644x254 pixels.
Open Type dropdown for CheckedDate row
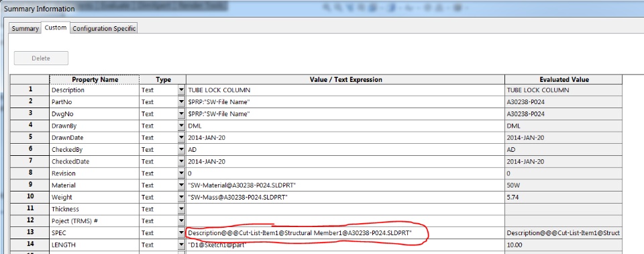pos(182,161)
